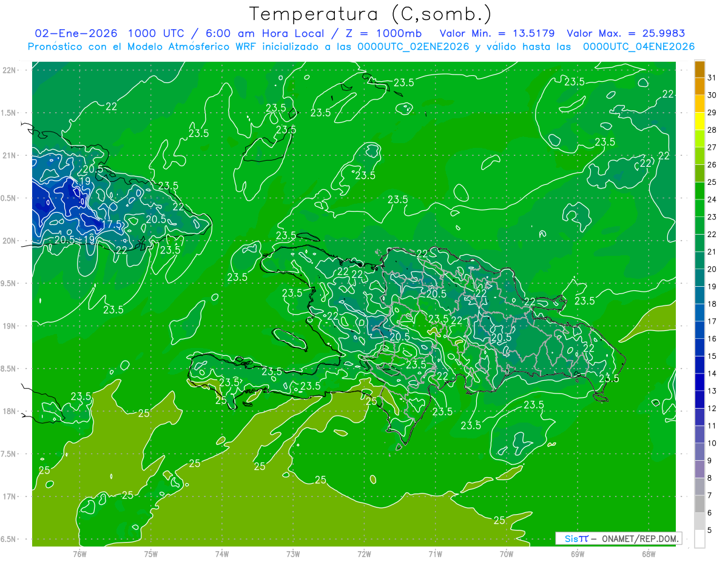Click the '18N' latitude axis label
The height and width of the screenshot is (562, 728).
click(9, 412)
